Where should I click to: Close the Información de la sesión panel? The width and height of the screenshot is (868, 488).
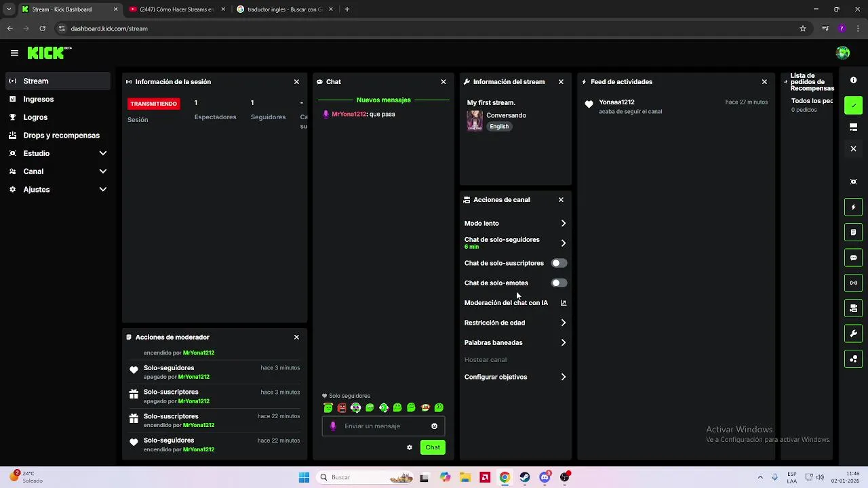tap(296, 82)
